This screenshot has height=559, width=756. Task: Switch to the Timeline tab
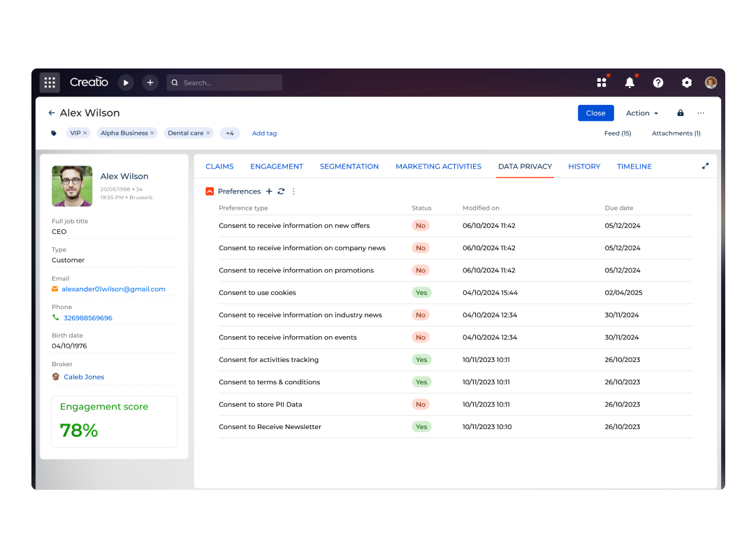[634, 166]
